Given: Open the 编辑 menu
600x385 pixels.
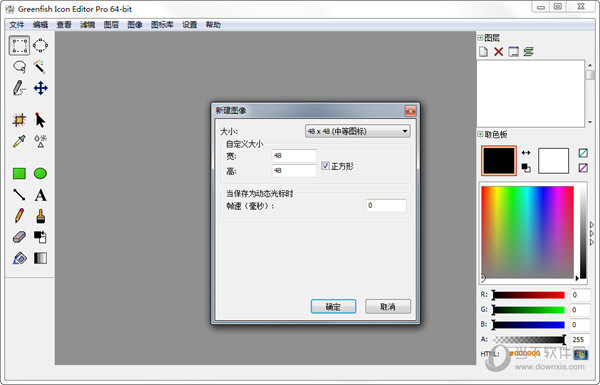Looking at the screenshot, I should 40,25.
